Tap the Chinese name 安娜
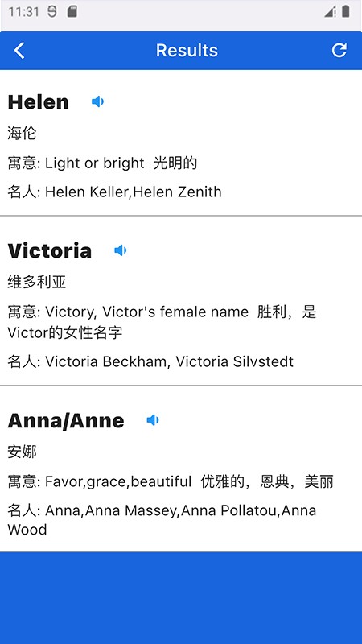 (x=23, y=452)
